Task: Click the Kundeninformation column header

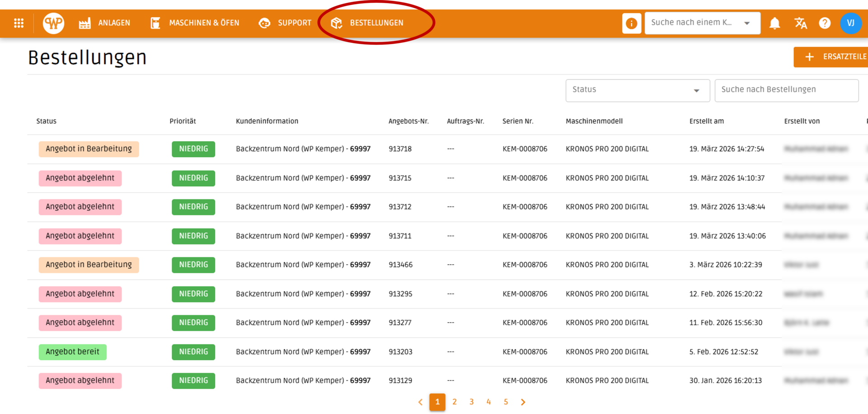Action: [x=267, y=121]
